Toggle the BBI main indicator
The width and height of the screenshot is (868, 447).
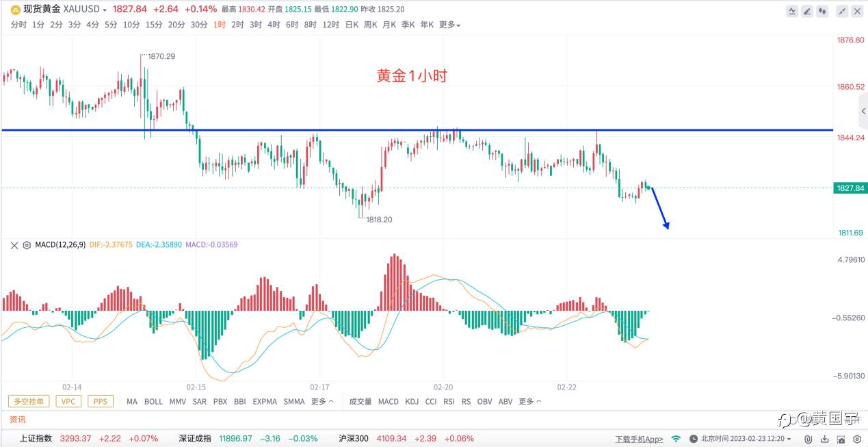pos(239,402)
